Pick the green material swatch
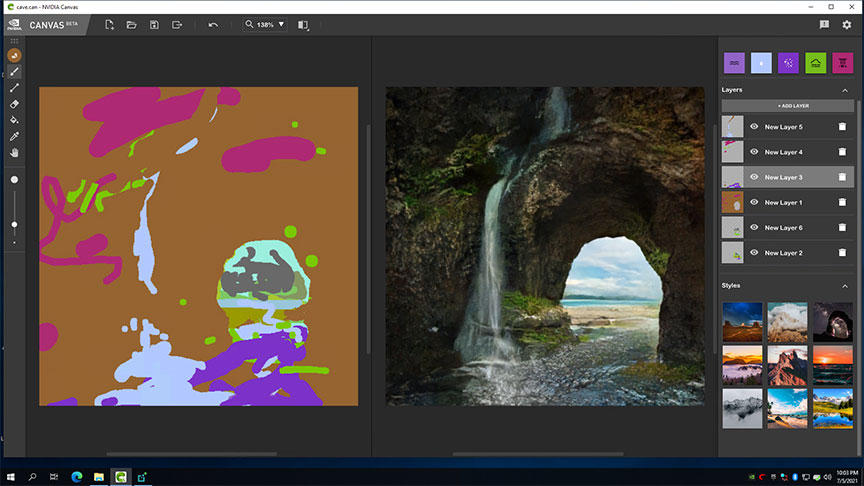 click(815, 63)
